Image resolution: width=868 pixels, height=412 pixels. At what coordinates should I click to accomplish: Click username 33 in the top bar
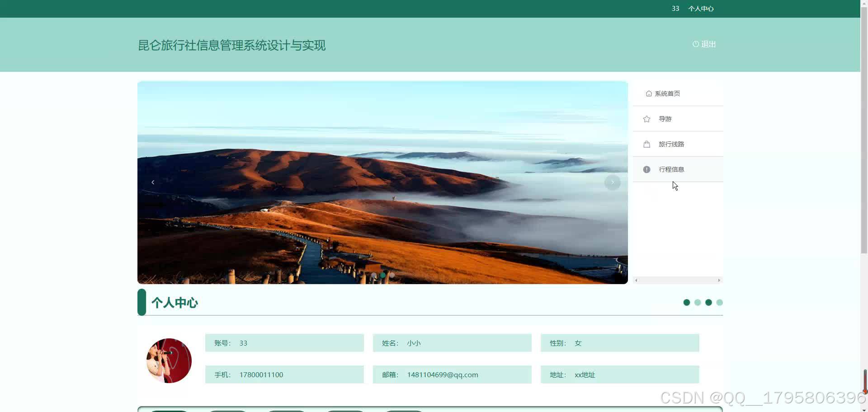point(675,9)
